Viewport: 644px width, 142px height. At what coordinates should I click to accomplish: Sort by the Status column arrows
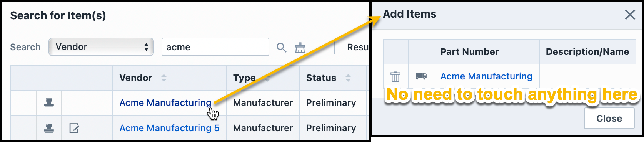tap(348, 78)
